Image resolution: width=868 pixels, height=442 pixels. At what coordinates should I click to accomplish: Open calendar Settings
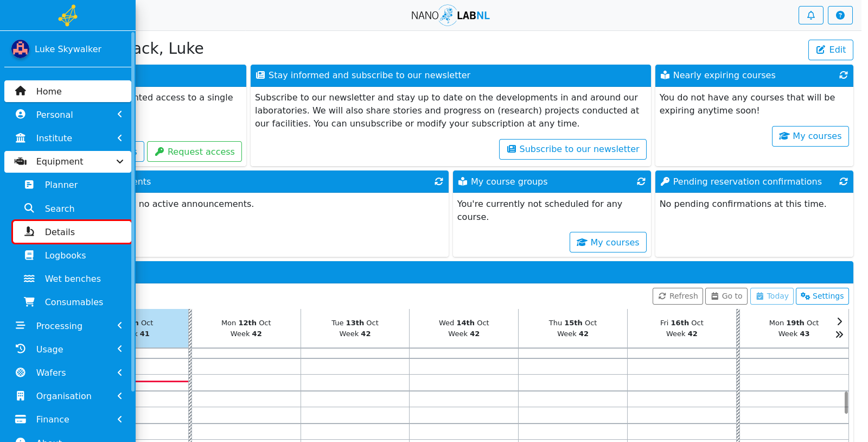[x=822, y=296]
